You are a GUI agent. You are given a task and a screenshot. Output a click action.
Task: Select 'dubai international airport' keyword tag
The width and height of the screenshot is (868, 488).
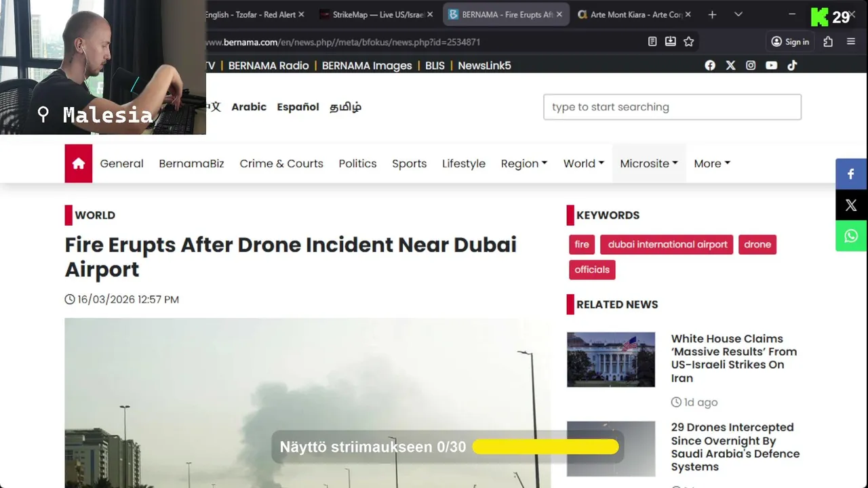point(667,245)
